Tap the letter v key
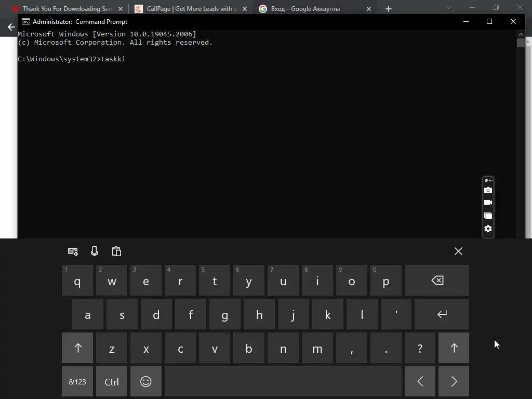 point(215,348)
